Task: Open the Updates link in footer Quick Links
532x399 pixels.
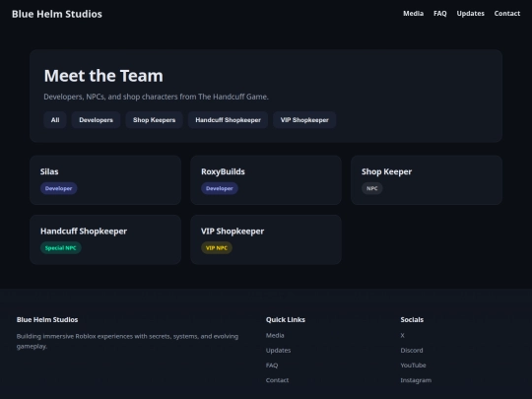Action: [278, 350]
